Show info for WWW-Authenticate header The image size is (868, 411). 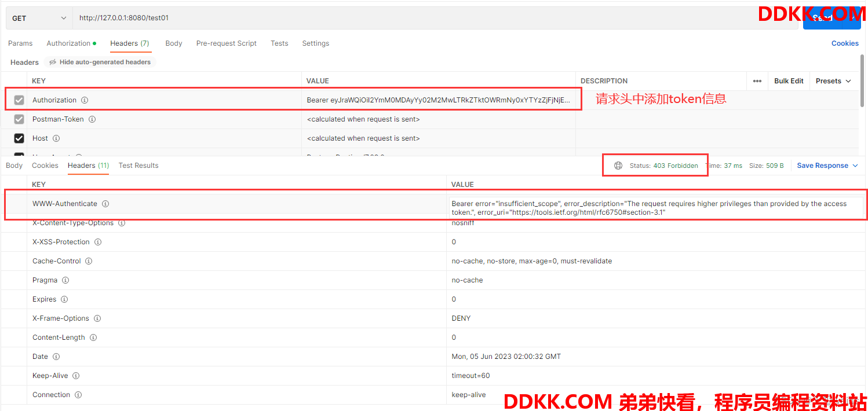(105, 204)
